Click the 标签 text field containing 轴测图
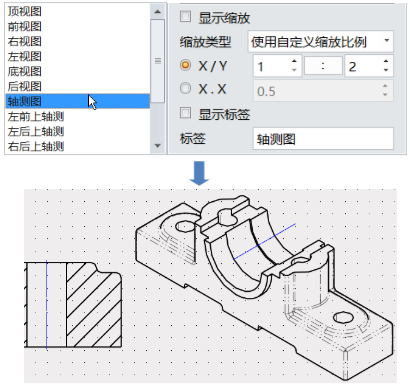This screenshot has height=389, width=410. [323, 139]
